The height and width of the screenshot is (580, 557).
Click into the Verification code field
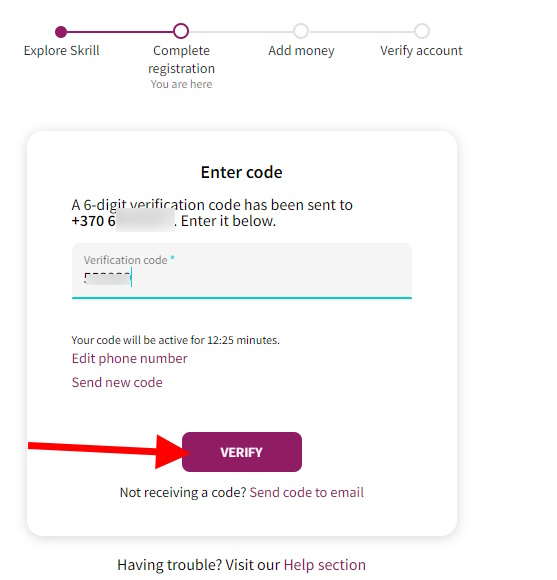click(242, 271)
